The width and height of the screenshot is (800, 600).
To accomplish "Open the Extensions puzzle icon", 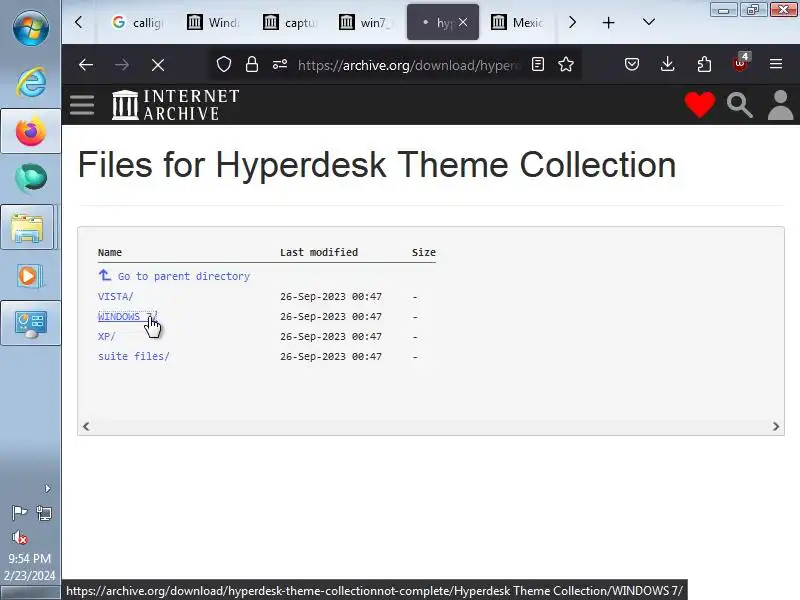I will click(x=704, y=64).
